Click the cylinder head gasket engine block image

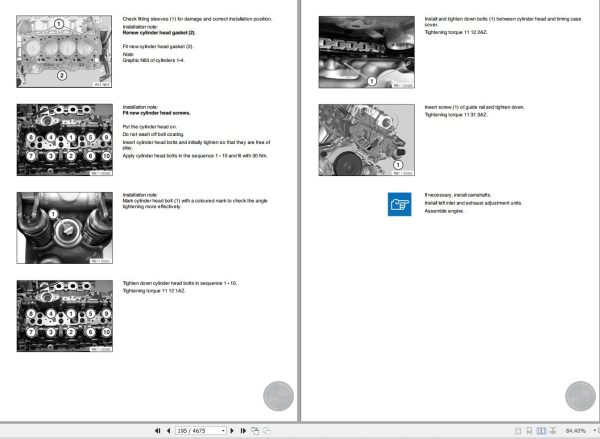click(x=64, y=51)
